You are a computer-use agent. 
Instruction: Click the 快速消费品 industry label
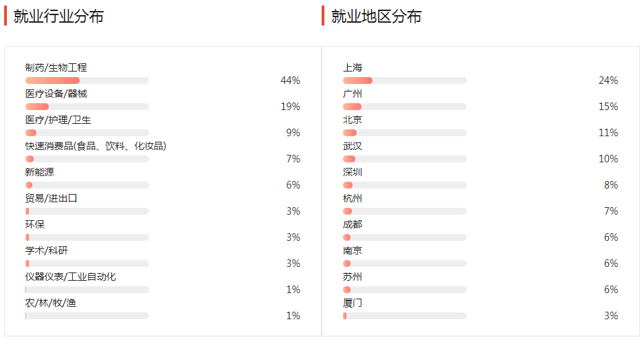(x=96, y=146)
